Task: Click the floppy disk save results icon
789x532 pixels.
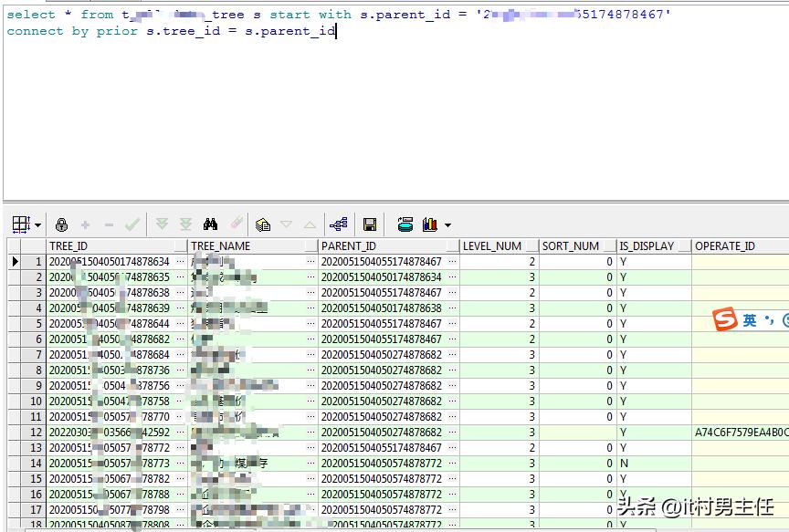Action: click(x=370, y=224)
